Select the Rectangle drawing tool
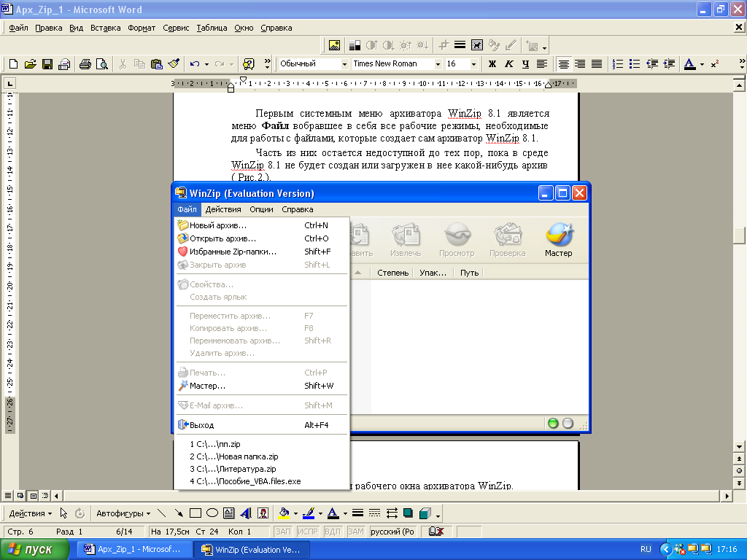747x560 pixels. coord(196,513)
